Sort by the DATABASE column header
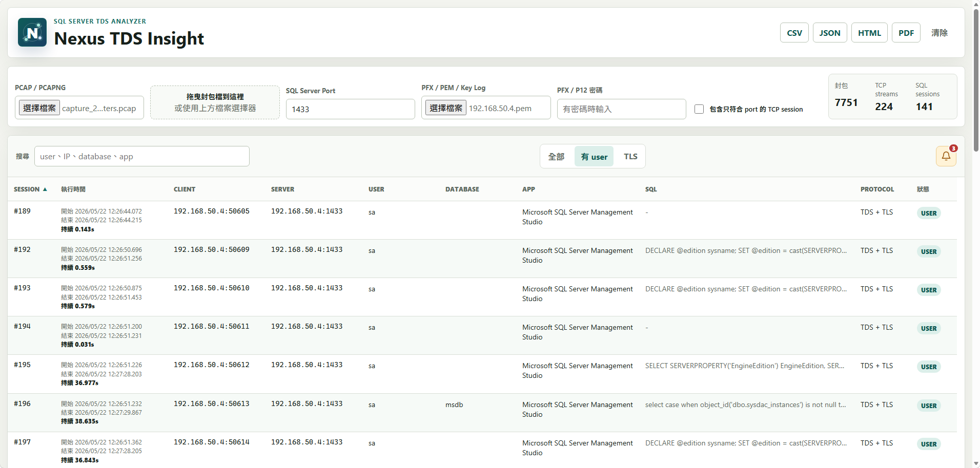 click(x=462, y=189)
